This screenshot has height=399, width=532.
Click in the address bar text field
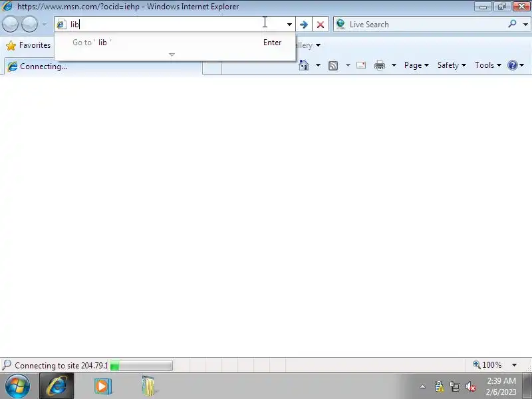coord(175,25)
